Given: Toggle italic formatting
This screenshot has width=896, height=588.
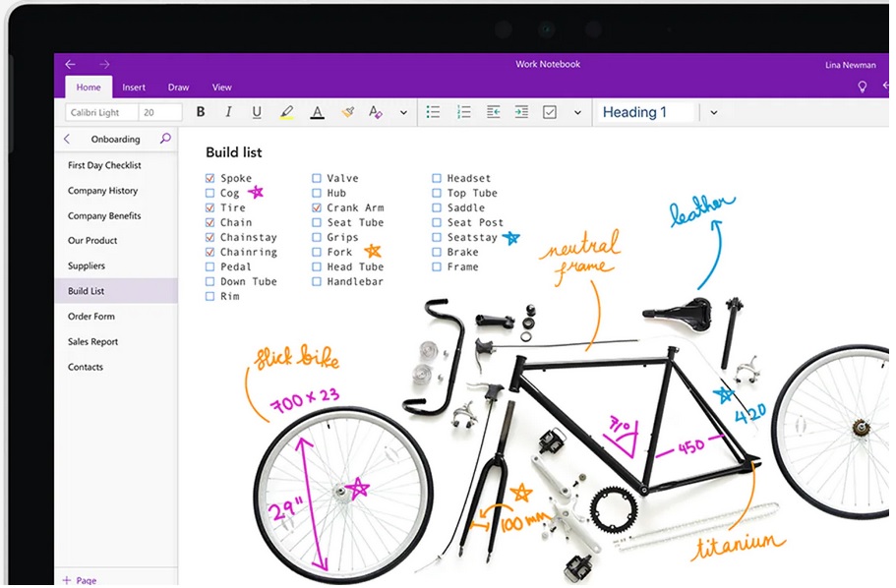Looking at the screenshot, I should click(x=228, y=112).
